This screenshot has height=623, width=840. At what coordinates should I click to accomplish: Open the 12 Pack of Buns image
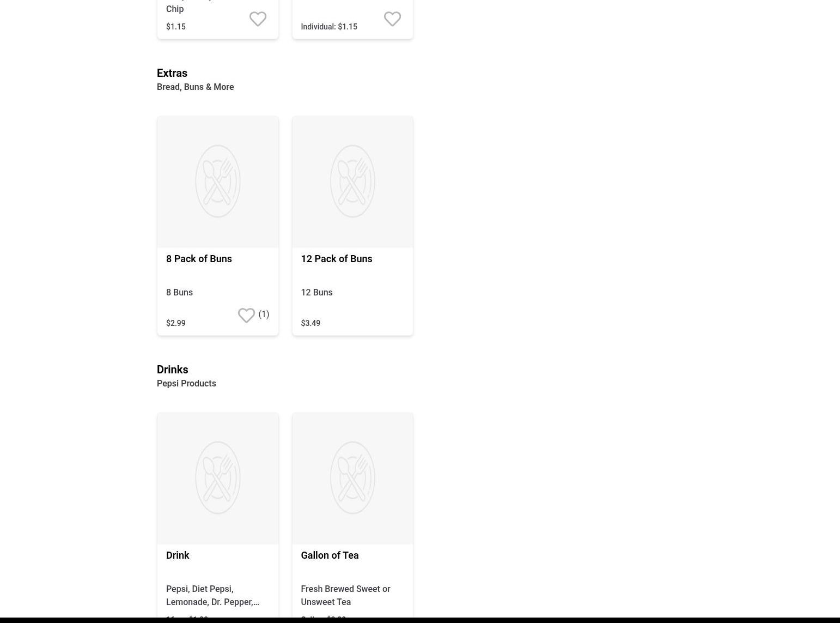coord(352,182)
